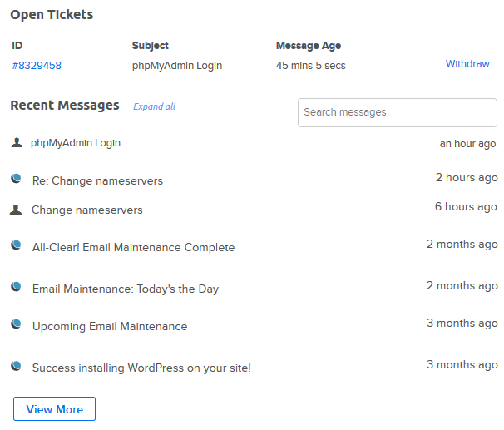504x430 pixels.
Task: Click logo icon beside Success installing WordPress
Action: click(x=16, y=366)
